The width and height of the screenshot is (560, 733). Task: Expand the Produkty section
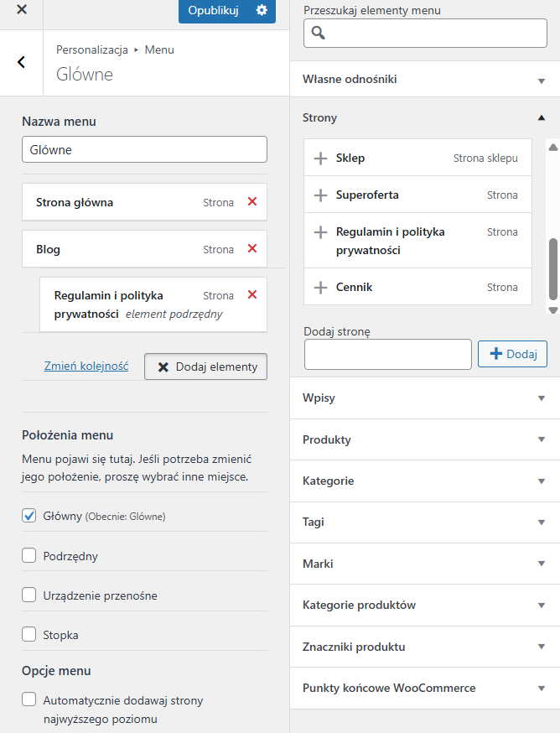[x=542, y=440]
